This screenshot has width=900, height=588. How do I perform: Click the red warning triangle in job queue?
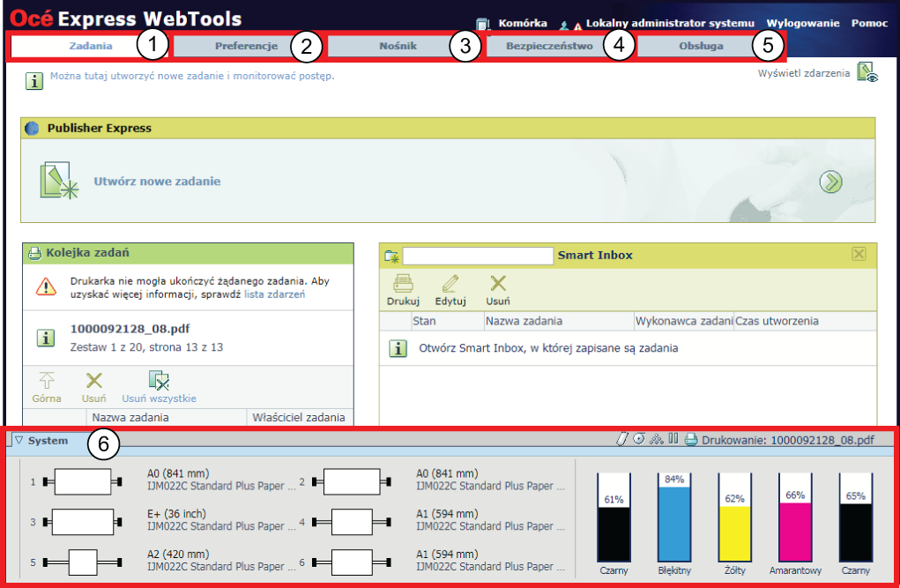pos(46,287)
